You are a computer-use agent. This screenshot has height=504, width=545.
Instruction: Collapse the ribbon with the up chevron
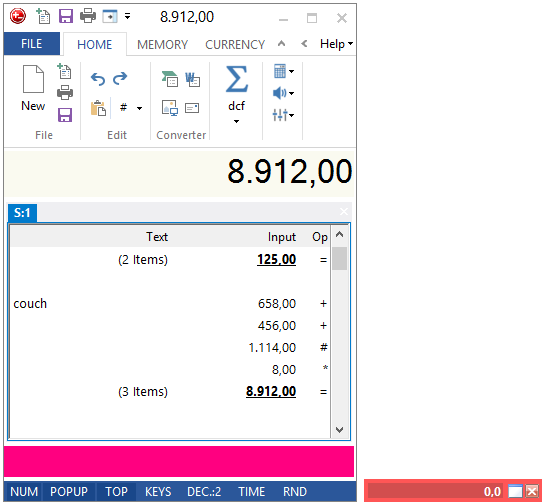click(282, 44)
